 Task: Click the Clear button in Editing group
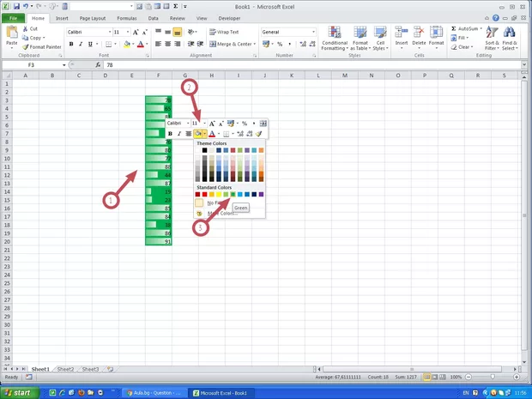(461, 47)
